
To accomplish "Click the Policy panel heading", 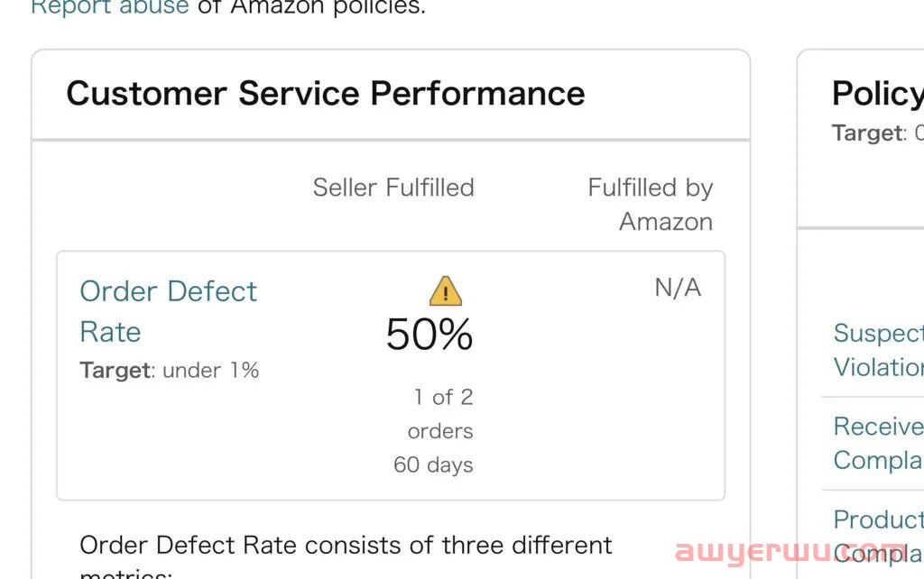I will (878, 93).
